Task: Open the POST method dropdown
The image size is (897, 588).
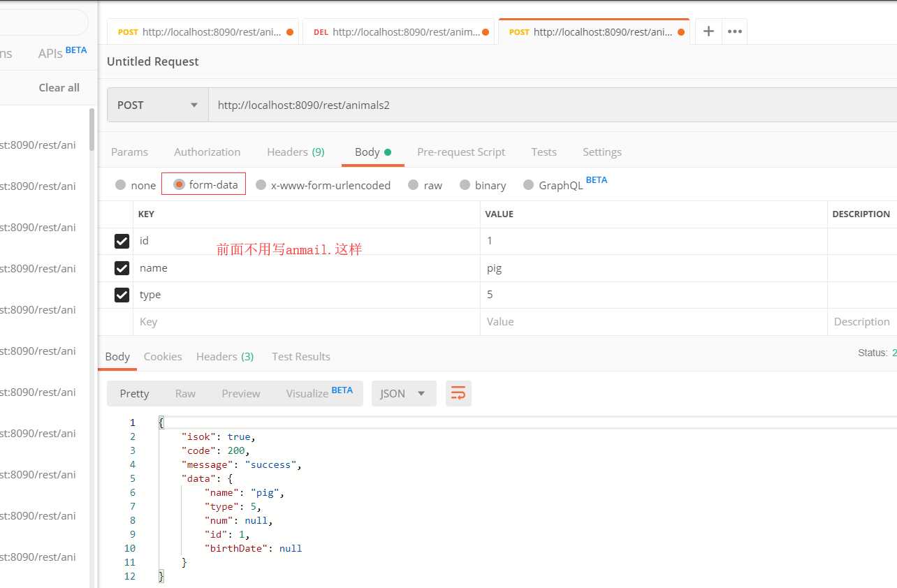Action: 158,105
